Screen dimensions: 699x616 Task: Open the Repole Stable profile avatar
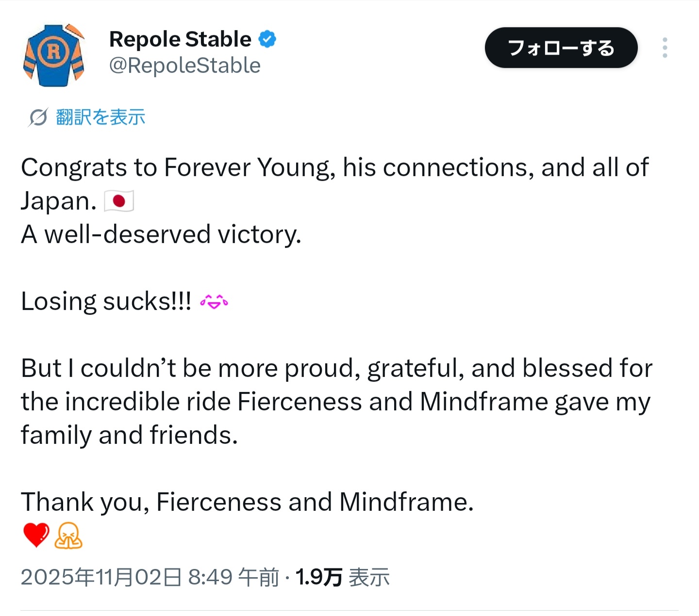pos(54,55)
